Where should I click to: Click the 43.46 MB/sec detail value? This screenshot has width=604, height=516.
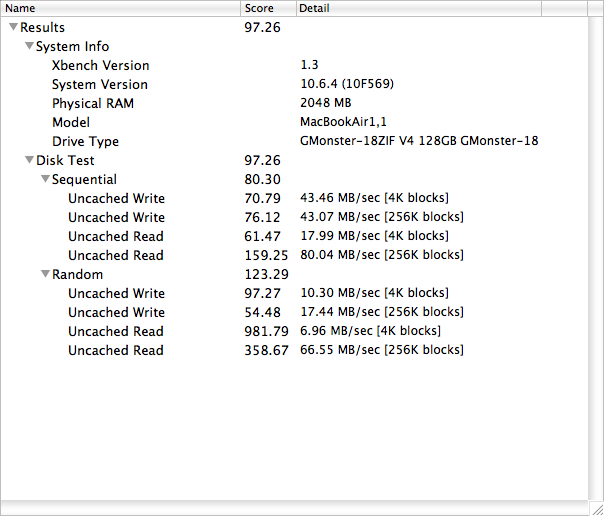[x=374, y=198]
